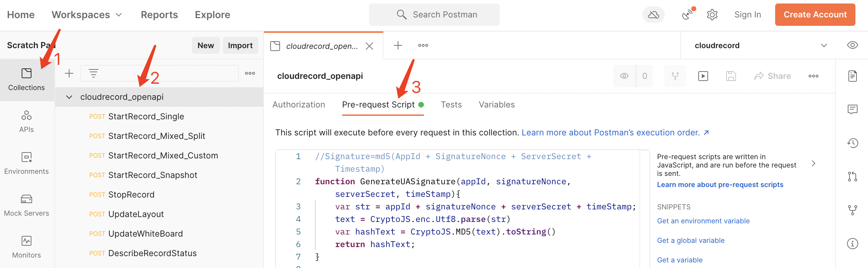Open the StartRecord_Mixed_Split request
The width and height of the screenshot is (868, 268).
pyautogui.click(x=159, y=136)
